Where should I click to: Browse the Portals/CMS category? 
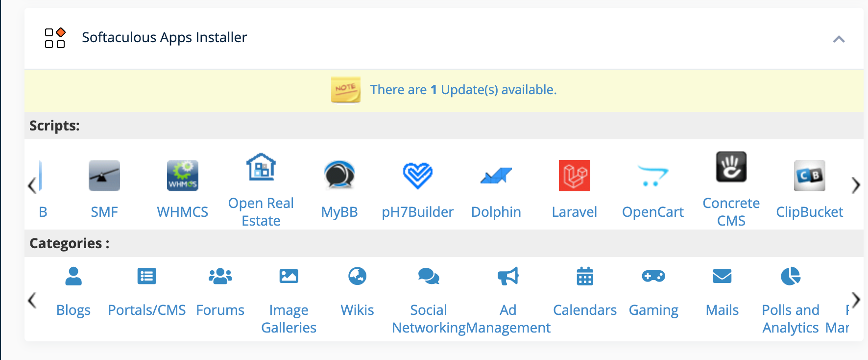pyautogui.click(x=146, y=276)
